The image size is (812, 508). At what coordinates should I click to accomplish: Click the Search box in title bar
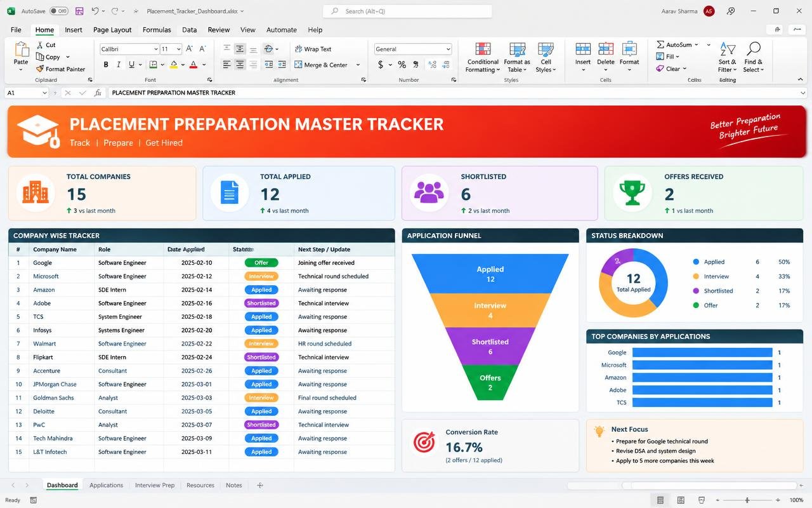[x=407, y=11]
